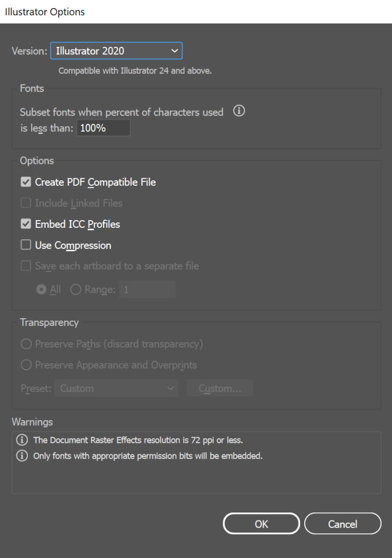Expand the transparency Preset Custom dropdown
The width and height of the screenshot is (392, 558).
(x=116, y=389)
